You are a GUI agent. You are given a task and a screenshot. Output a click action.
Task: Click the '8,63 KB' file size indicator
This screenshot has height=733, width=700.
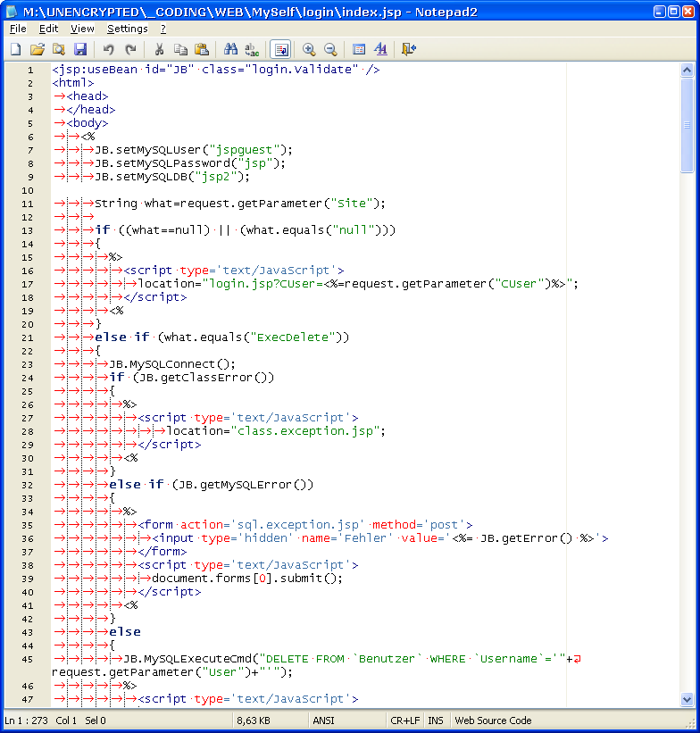(x=254, y=721)
